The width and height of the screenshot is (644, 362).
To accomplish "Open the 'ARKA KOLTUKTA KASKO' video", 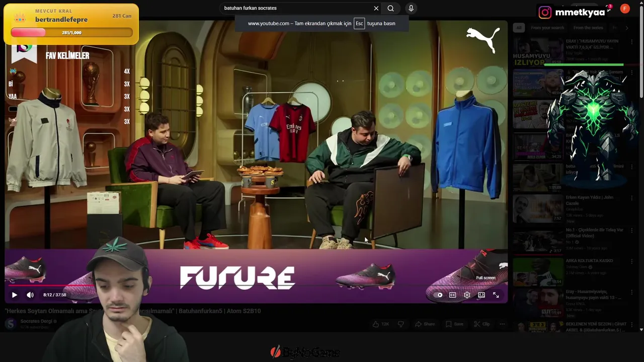I will [x=589, y=261].
